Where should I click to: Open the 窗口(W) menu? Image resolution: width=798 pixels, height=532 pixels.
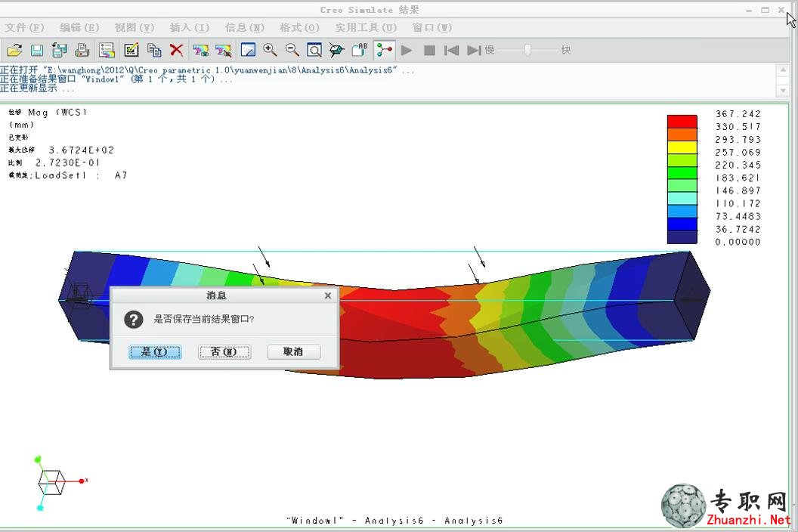coord(432,27)
